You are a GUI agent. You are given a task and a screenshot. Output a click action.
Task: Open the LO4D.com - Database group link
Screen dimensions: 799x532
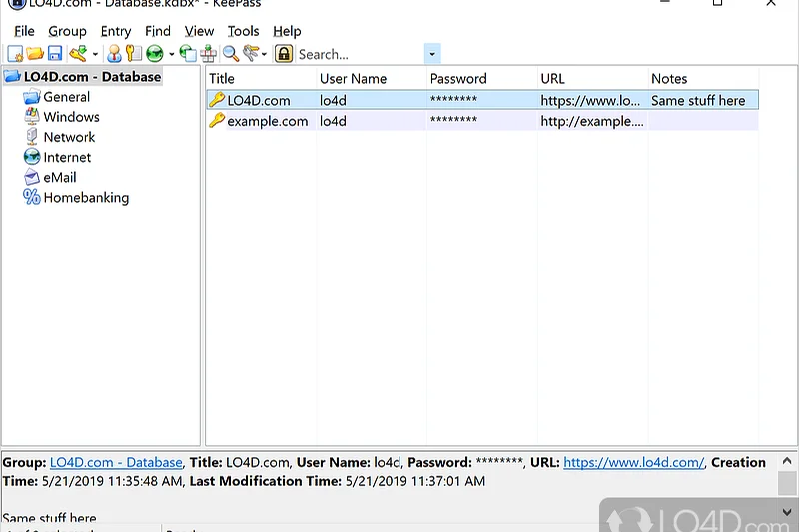[116, 463]
